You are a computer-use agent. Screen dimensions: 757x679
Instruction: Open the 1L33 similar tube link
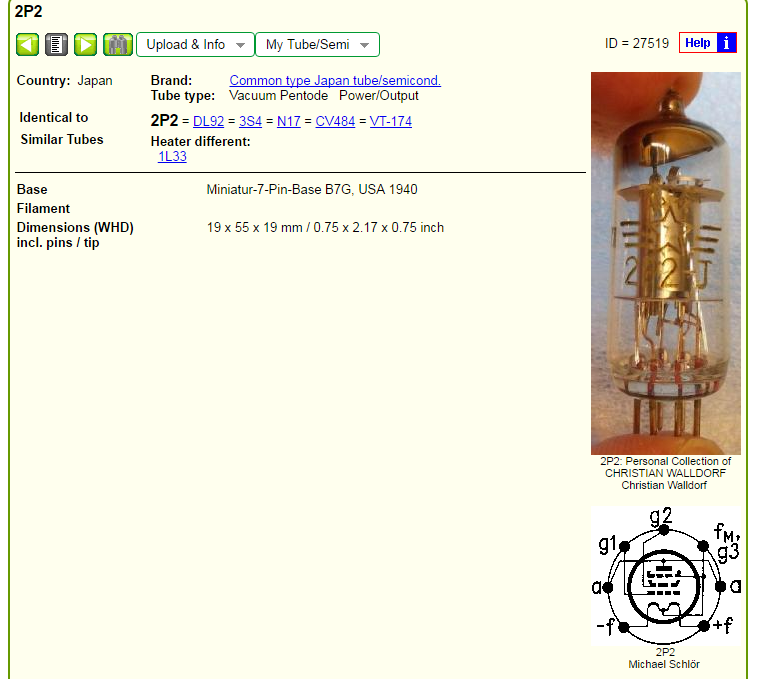tap(172, 156)
